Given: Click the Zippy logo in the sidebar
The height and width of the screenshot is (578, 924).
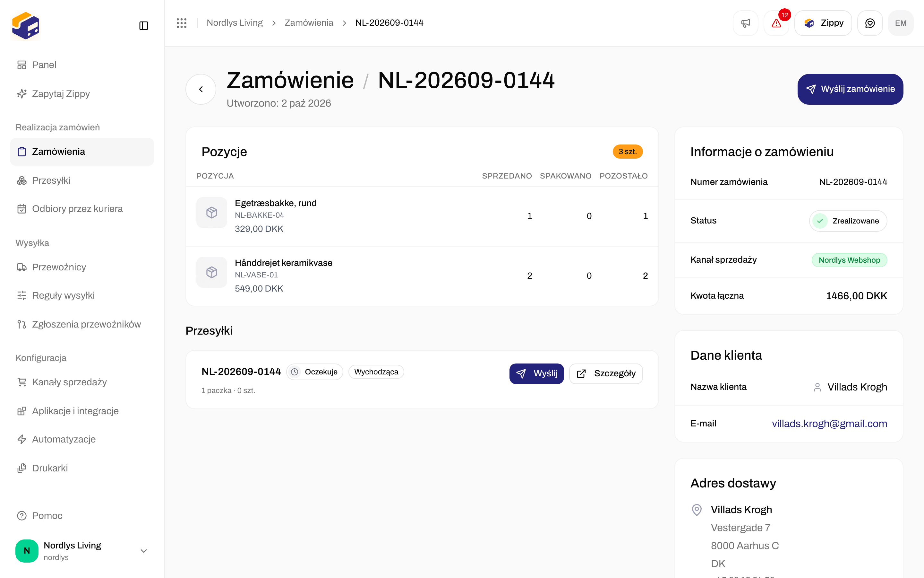Looking at the screenshot, I should pyautogui.click(x=26, y=26).
